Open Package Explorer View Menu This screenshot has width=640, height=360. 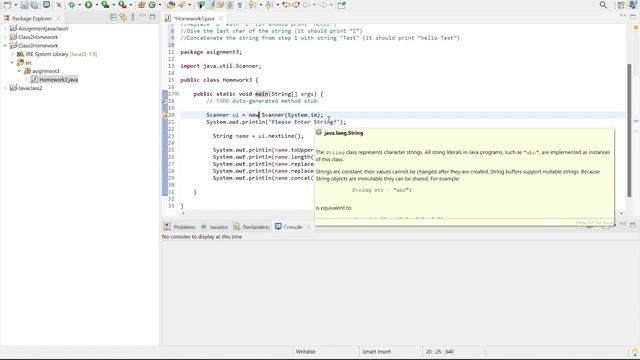coord(133,17)
